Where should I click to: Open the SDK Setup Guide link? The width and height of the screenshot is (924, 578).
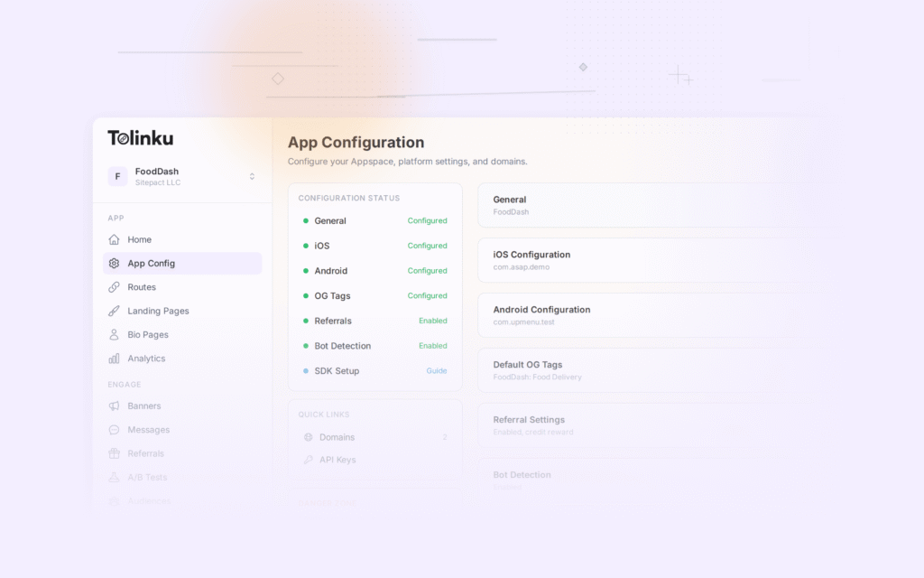437,370
